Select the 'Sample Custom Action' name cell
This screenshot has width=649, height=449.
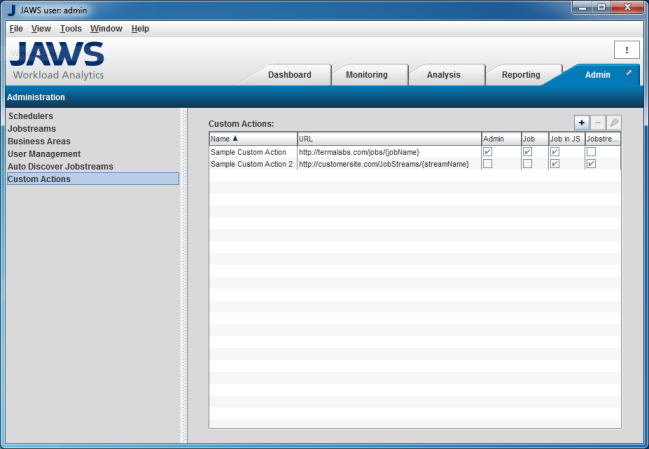tap(253, 152)
